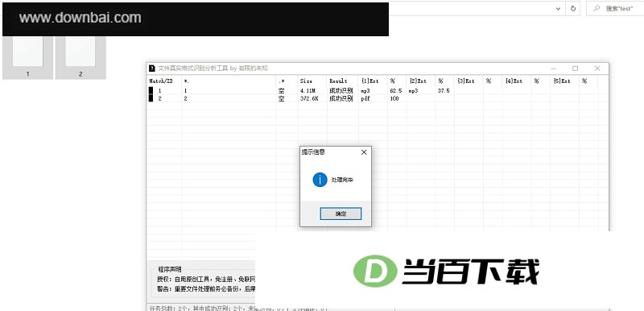Click the 空 cell in the 4.11M row
The height and width of the screenshot is (311, 644).
(281, 90)
